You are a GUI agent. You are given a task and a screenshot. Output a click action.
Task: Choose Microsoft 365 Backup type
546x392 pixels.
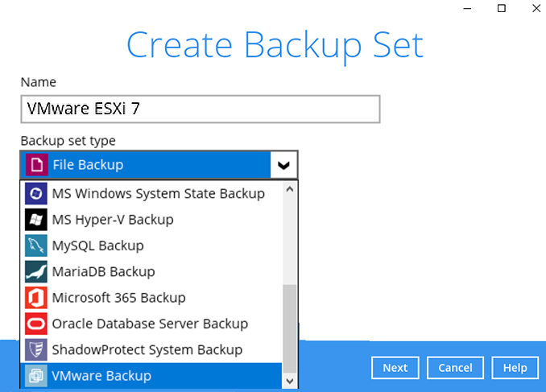coord(151,298)
